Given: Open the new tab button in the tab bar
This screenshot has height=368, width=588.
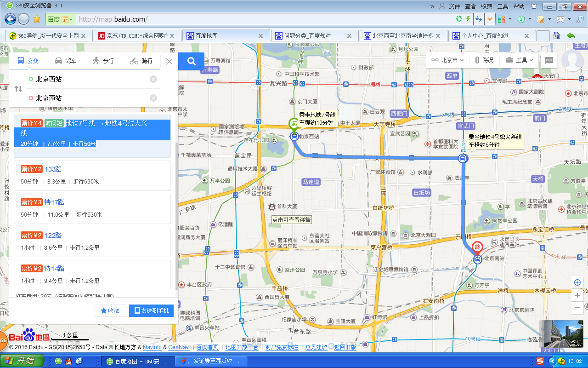Looking at the screenshot, I should point(543,36).
